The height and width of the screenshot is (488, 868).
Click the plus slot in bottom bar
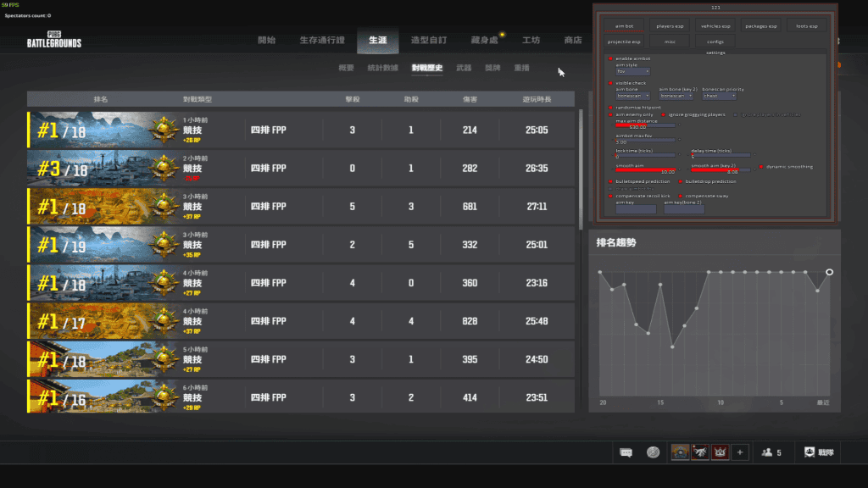pos(740,452)
